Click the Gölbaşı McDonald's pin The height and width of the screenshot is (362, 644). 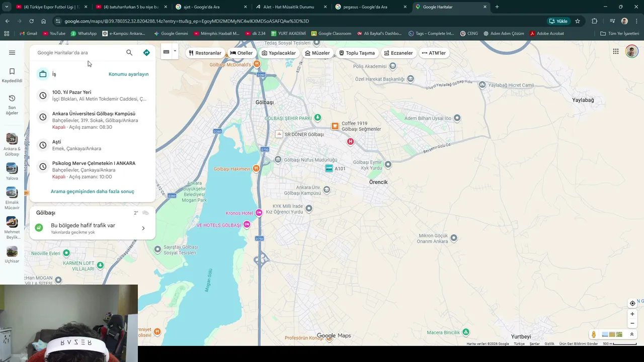pos(257,64)
